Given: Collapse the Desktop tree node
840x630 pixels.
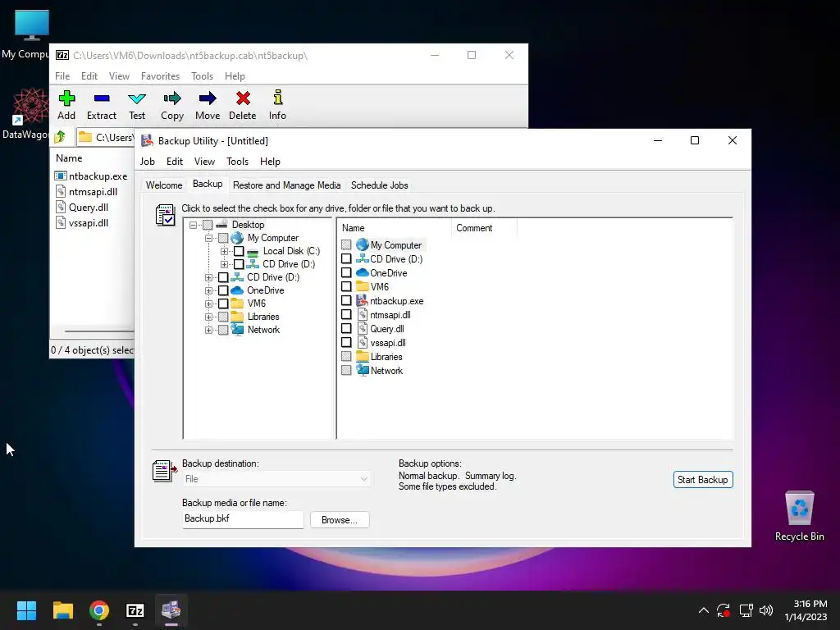Looking at the screenshot, I should [193, 225].
